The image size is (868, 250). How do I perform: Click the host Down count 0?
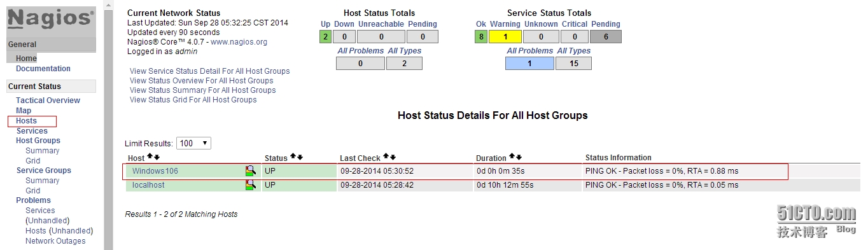pyautogui.click(x=344, y=37)
